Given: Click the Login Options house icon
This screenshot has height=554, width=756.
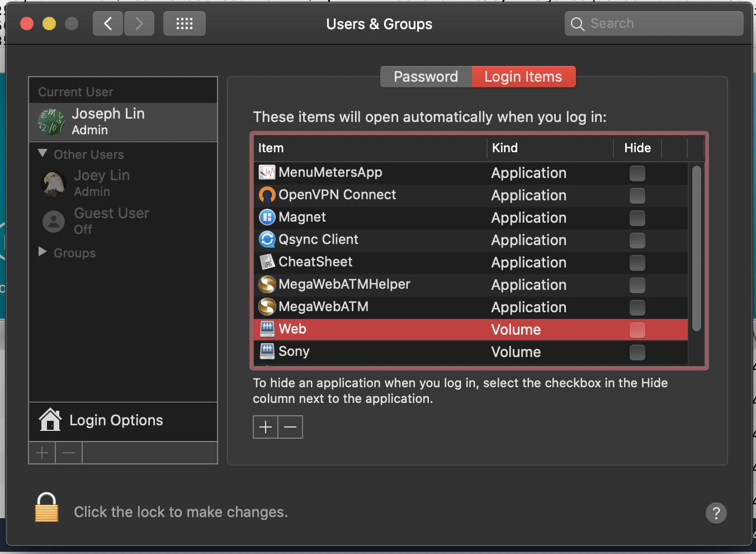Looking at the screenshot, I should [x=50, y=420].
